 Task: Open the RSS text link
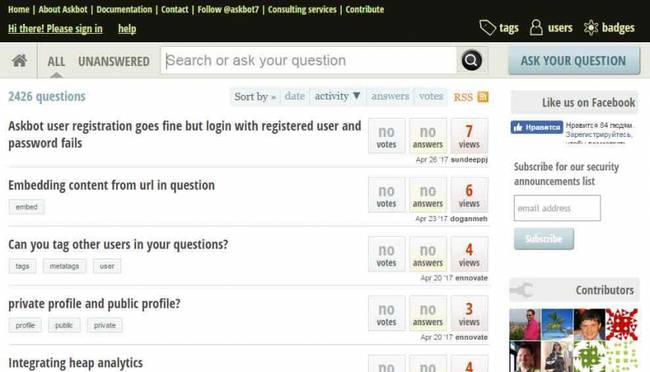pyautogui.click(x=463, y=97)
